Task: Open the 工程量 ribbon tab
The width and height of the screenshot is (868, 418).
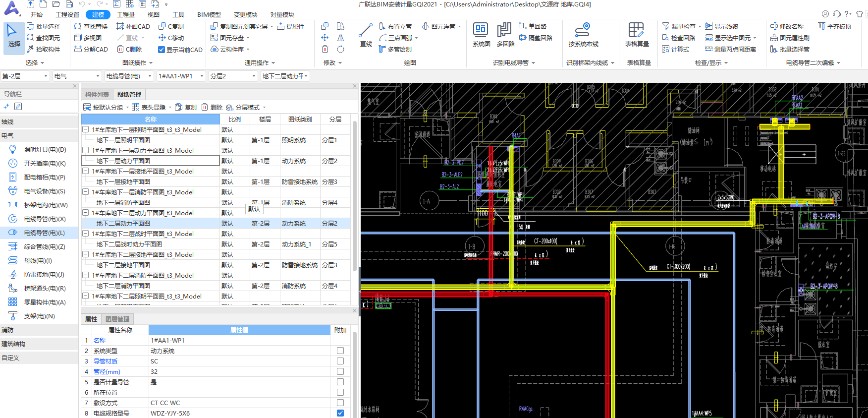Action: tap(126, 14)
